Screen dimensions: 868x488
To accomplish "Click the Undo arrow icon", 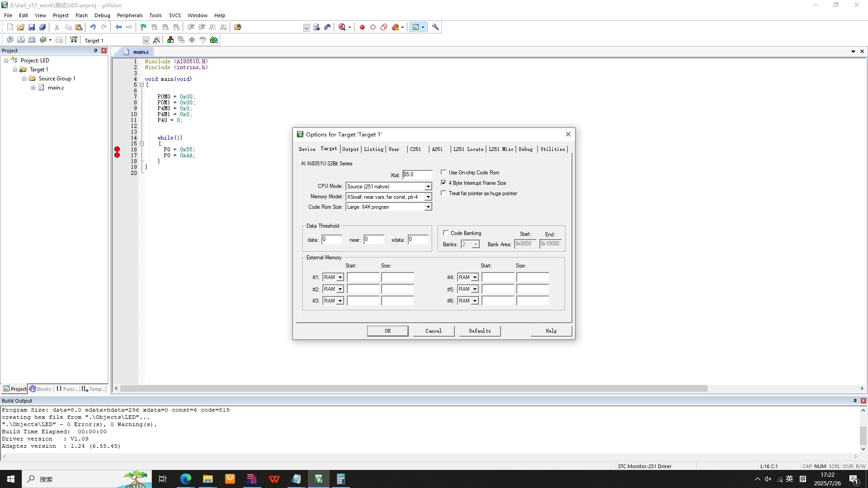I will [93, 27].
